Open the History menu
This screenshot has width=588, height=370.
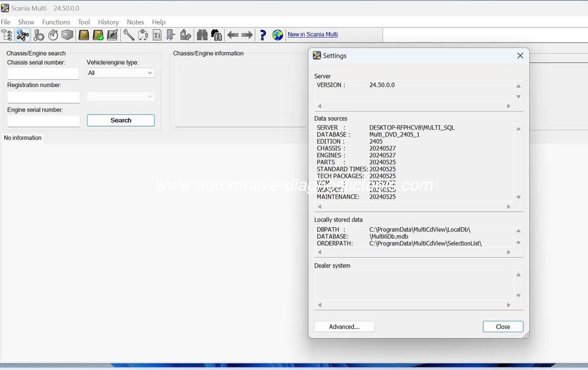108,22
